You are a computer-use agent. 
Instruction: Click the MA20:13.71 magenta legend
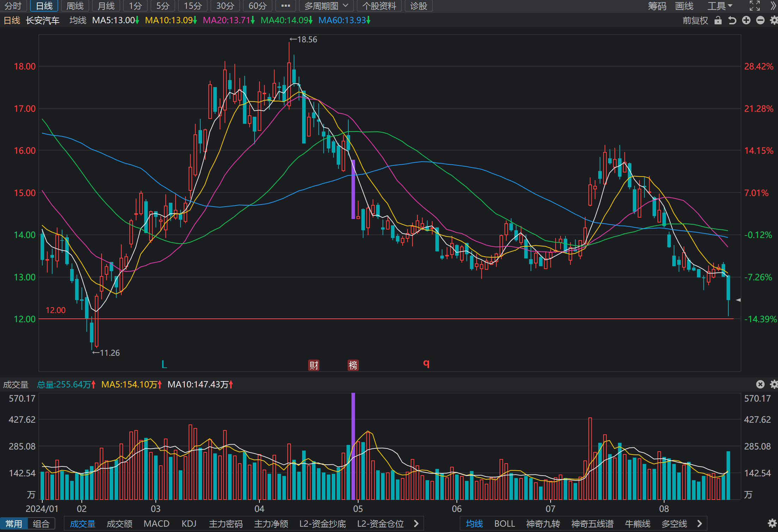click(x=228, y=20)
